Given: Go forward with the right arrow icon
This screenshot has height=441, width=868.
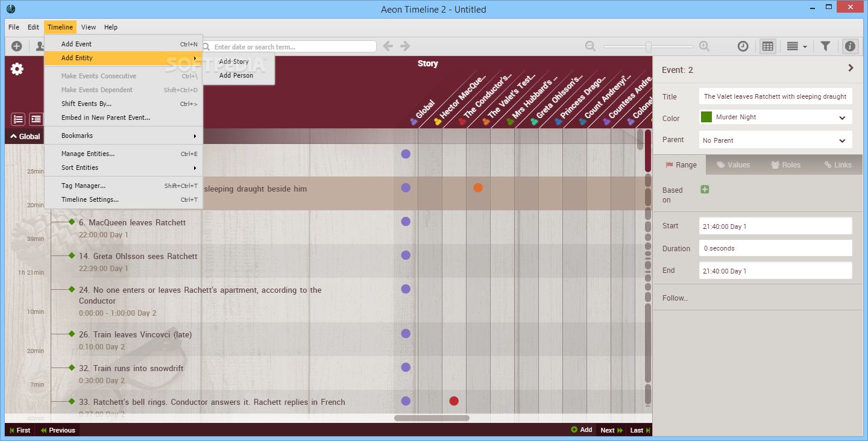Looking at the screenshot, I should pos(405,46).
